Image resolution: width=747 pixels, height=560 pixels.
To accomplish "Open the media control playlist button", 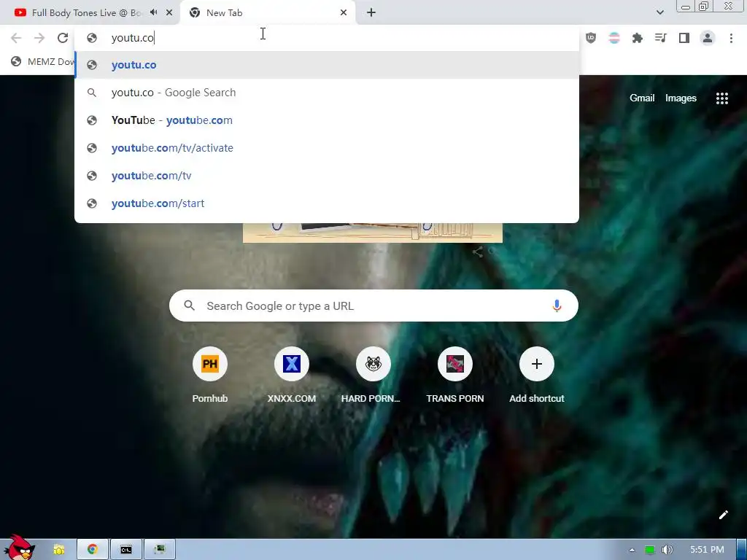I will pos(661,38).
